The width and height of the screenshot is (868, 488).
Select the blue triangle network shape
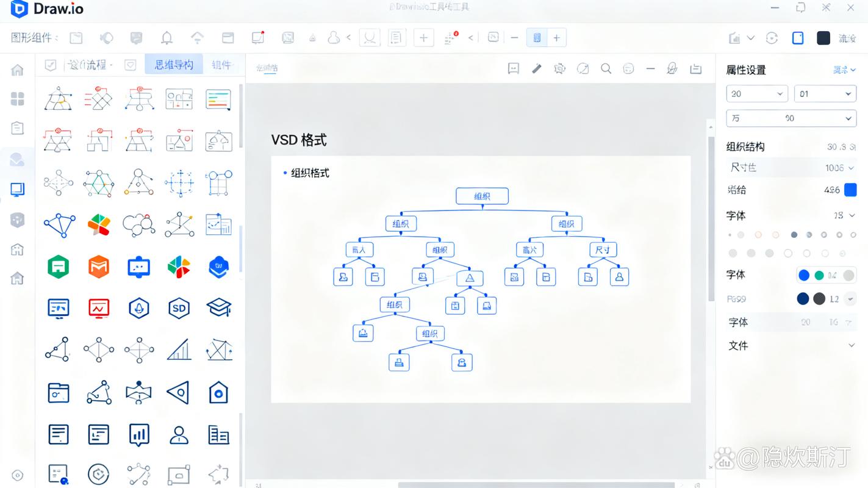click(x=59, y=225)
